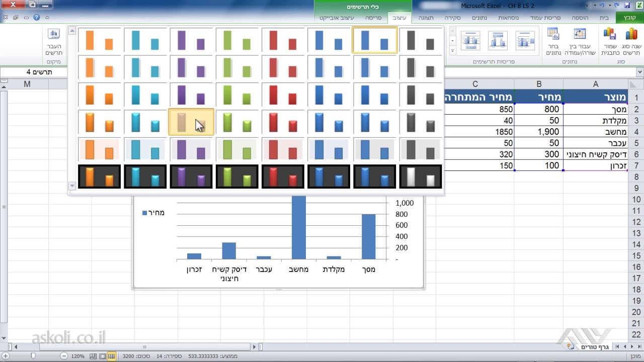Adjust the zoom slider handle

(x=33, y=356)
